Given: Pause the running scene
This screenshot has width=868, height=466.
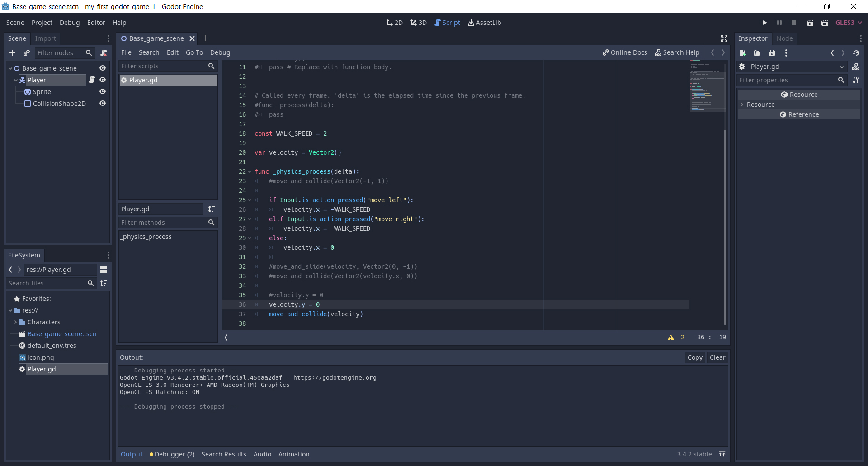Looking at the screenshot, I should coord(779,23).
